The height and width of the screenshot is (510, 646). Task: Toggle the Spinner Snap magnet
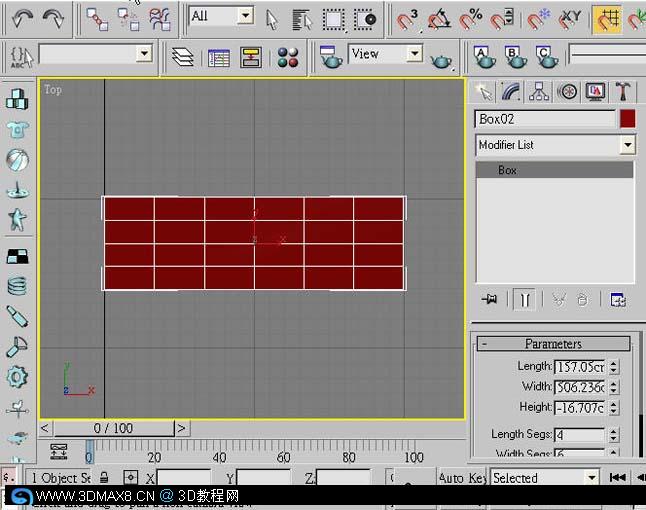pyautogui.click(x=501, y=19)
